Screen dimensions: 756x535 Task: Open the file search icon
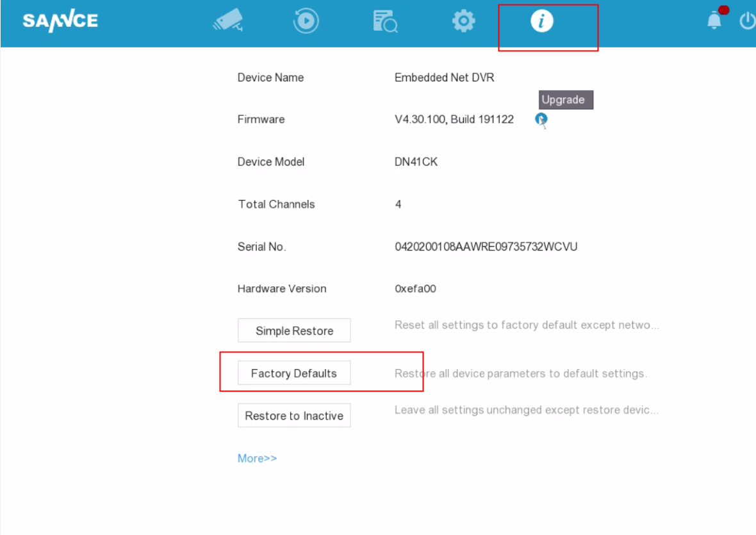pyautogui.click(x=385, y=21)
